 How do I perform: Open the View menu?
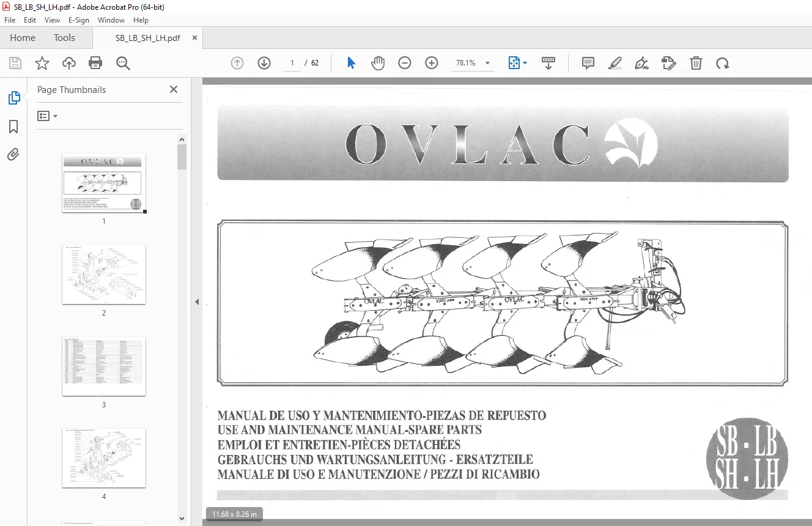click(52, 20)
